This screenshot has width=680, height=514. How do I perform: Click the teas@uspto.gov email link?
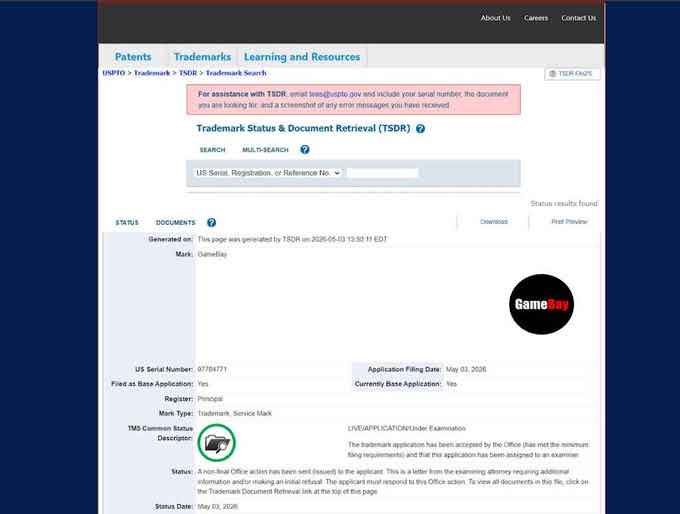pyautogui.click(x=335, y=94)
